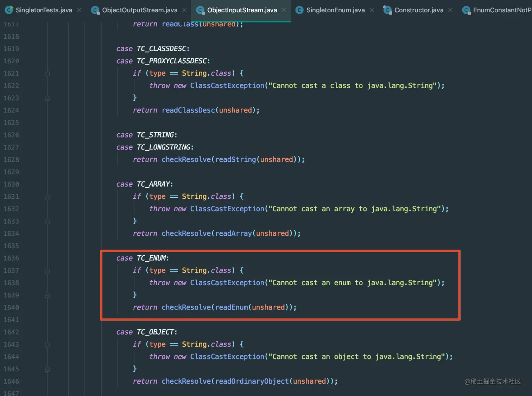Collapse the fold end marker at line 1633

coord(47,222)
